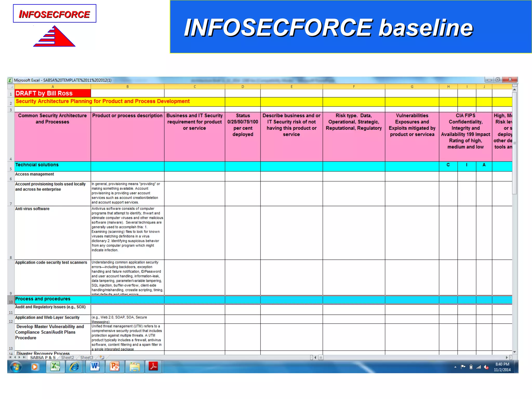Insert a new worksheet tab icon
The image size is (532, 399).
tap(102, 357)
